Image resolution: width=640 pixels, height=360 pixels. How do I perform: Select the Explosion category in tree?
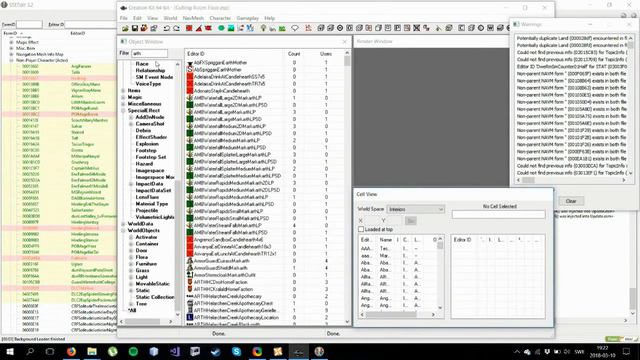tap(147, 144)
